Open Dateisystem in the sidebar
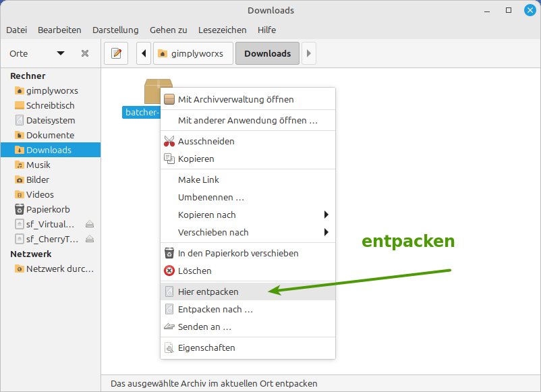This screenshot has height=392, width=541. 51,120
